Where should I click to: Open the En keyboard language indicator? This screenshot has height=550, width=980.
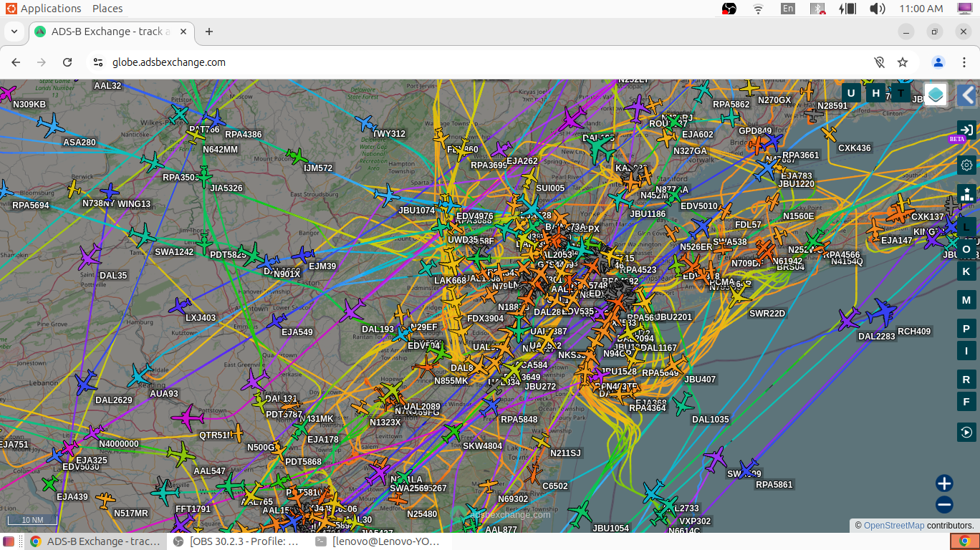pos(788,9)
